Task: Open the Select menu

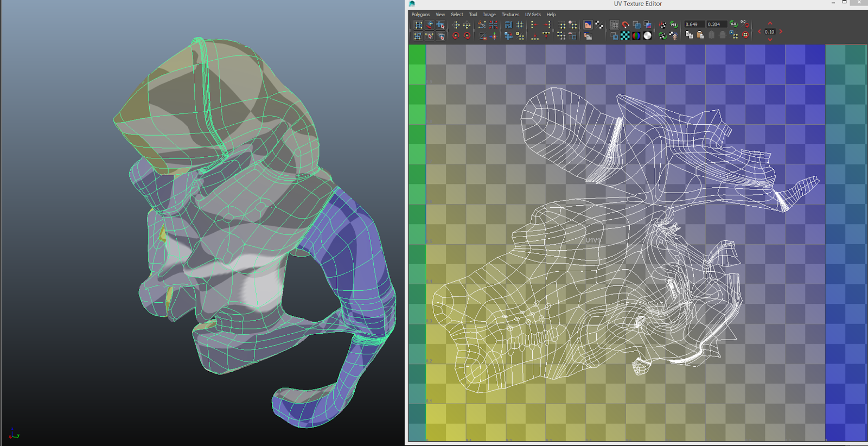Action: (x=457, y=15)
